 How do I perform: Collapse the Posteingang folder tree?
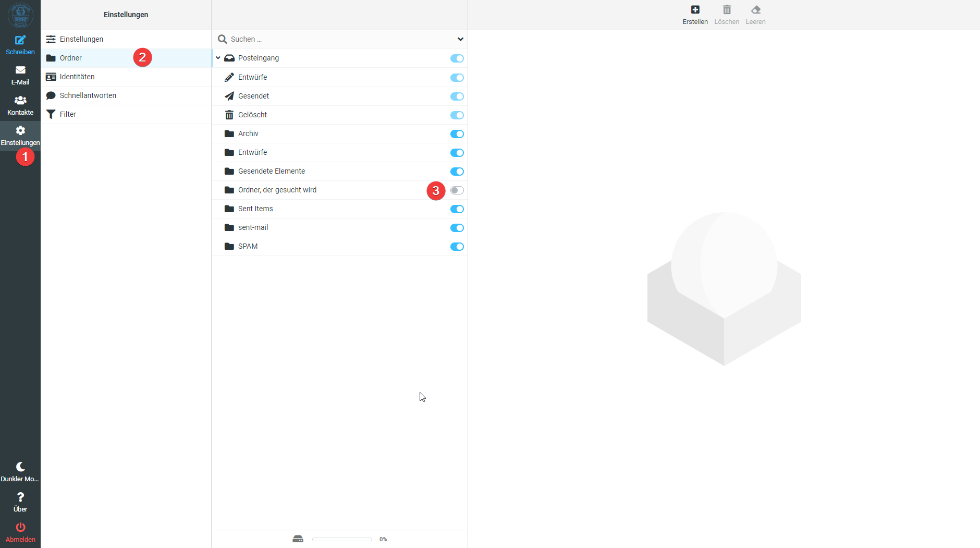click(218, 58)
